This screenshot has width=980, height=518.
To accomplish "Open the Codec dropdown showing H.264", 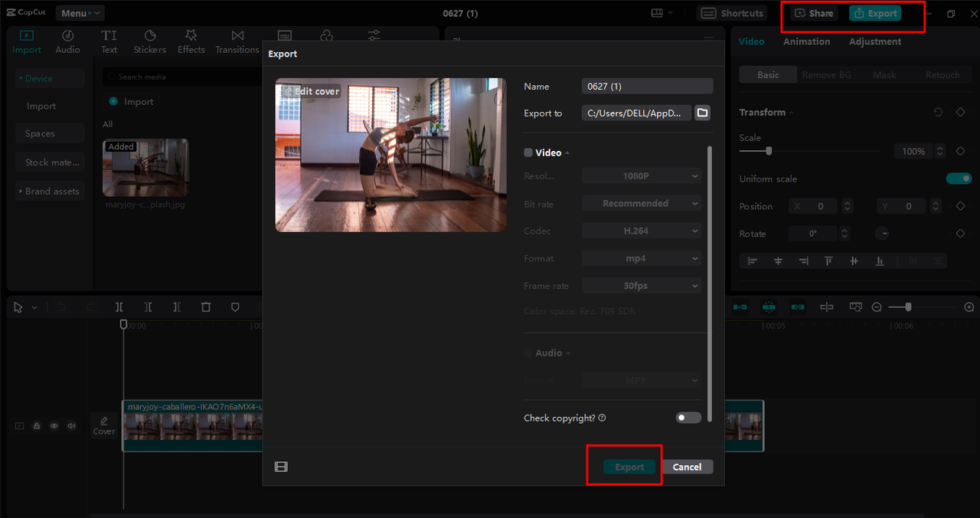I will click(642, 231).
